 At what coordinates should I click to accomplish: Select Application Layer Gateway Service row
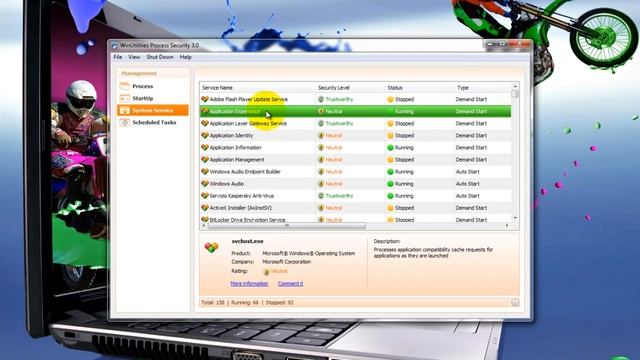[355, 123]
